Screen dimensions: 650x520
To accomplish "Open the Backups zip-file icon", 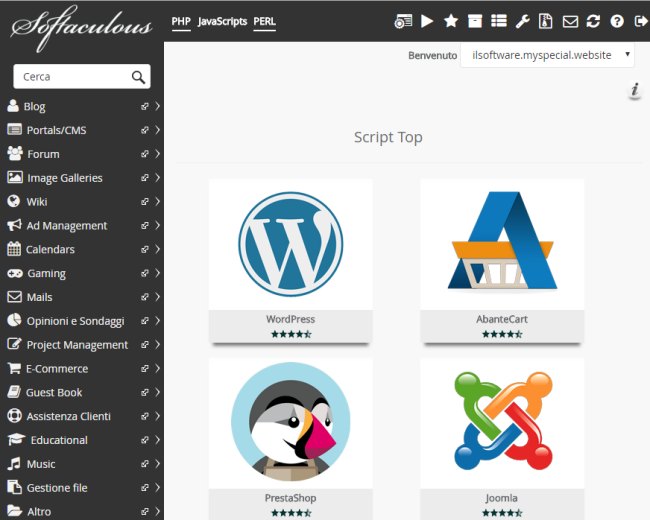I will pyautogui.click(x=546, y=21).
